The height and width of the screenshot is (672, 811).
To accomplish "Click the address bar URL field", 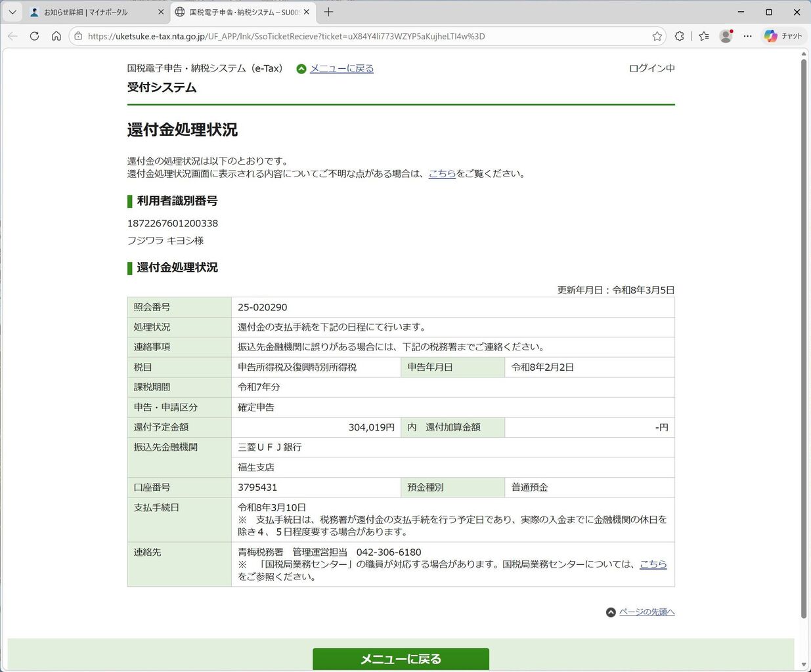I will [368, 36].
